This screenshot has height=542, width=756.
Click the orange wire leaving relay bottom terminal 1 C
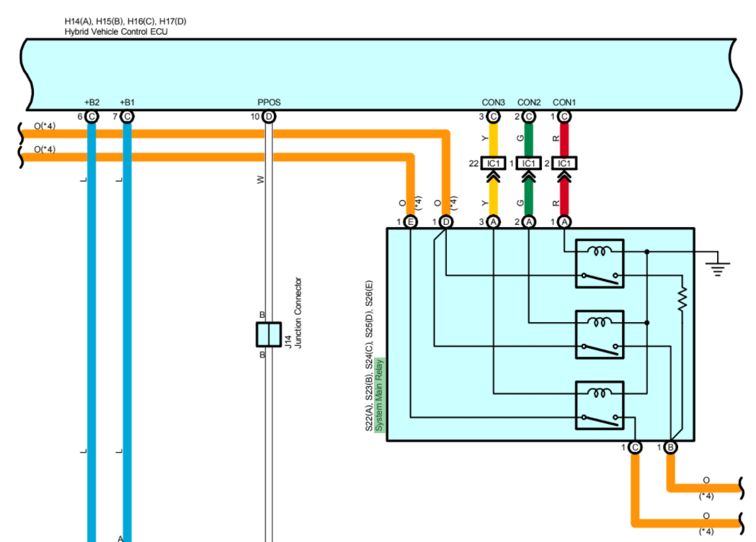(685, 524)
